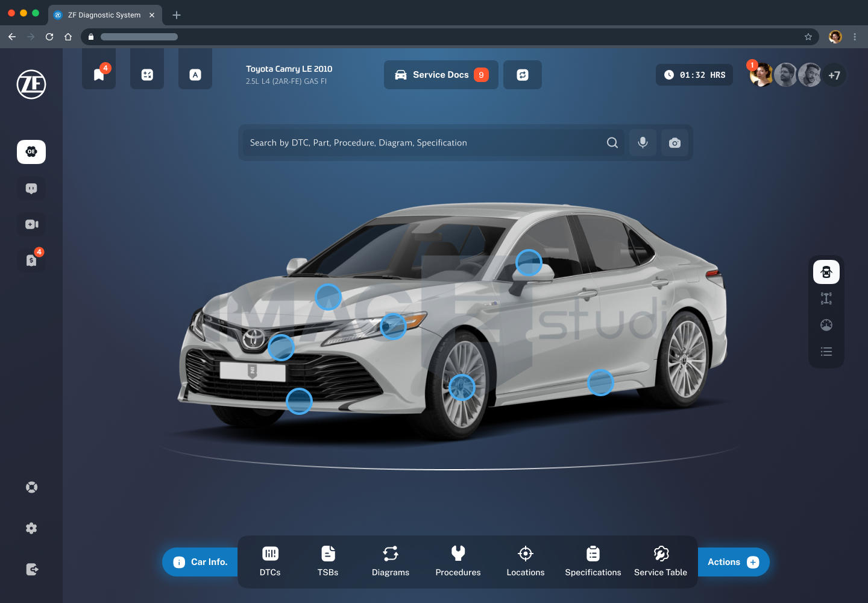The image size is (868, 603).
Task: Click the browser home icon
Action: (x=68, y=37)
